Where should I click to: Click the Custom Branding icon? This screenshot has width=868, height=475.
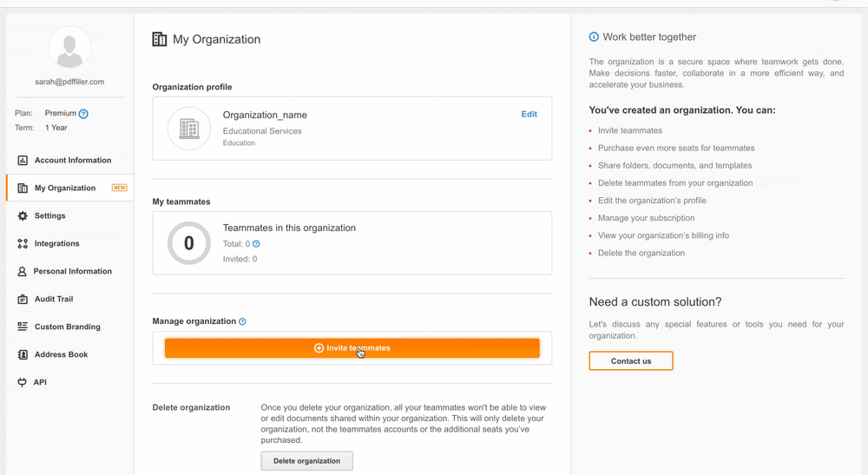tap(23, 327)
